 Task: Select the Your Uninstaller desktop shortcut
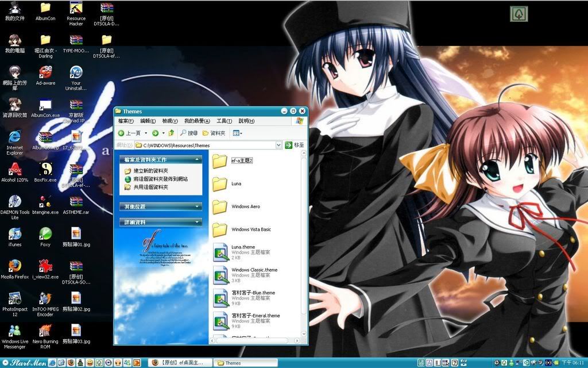76,78
